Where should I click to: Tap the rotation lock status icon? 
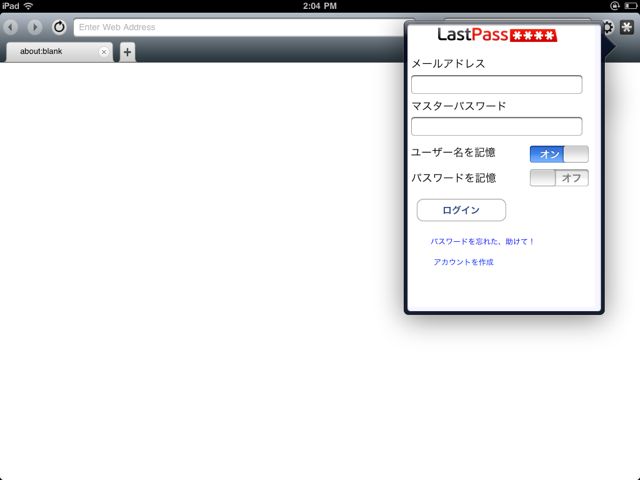(x=615, y=6)
